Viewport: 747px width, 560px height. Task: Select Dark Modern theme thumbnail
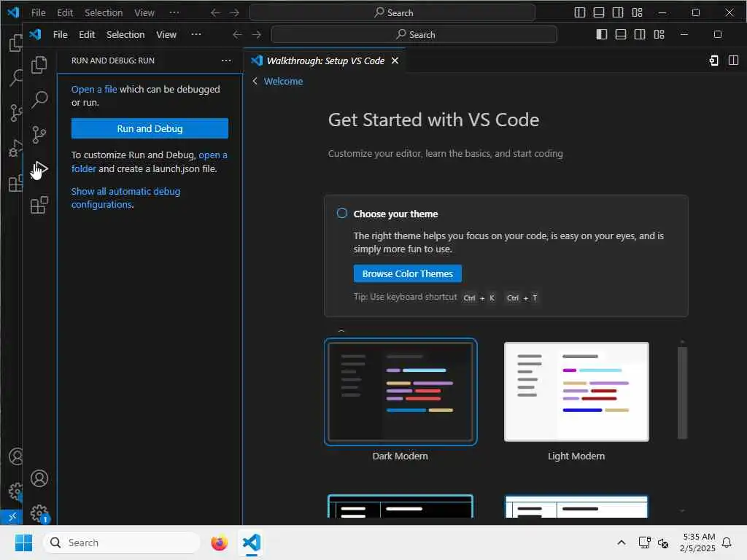coord(400,392)
